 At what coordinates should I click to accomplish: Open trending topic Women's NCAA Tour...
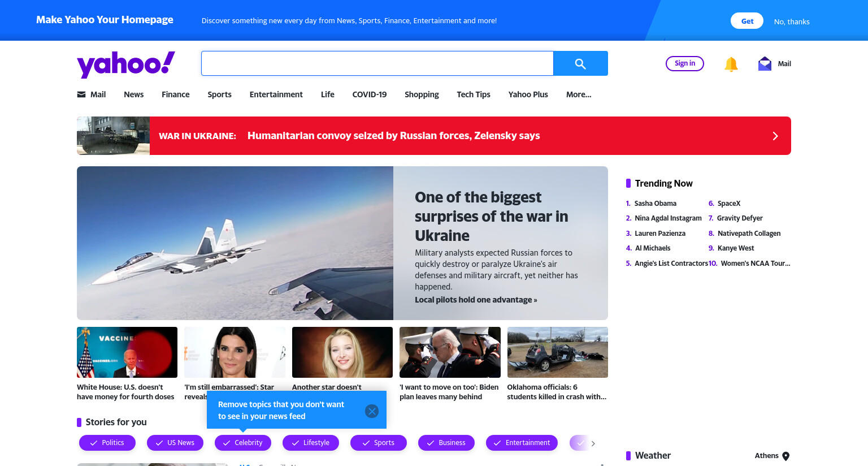pos(756,264)
